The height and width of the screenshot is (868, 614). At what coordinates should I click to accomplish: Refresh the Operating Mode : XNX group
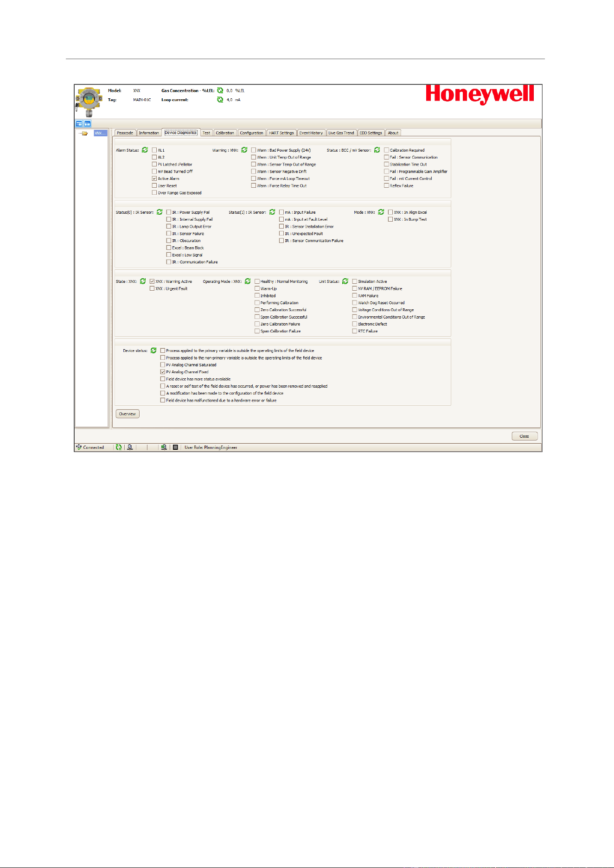point(248,281)
